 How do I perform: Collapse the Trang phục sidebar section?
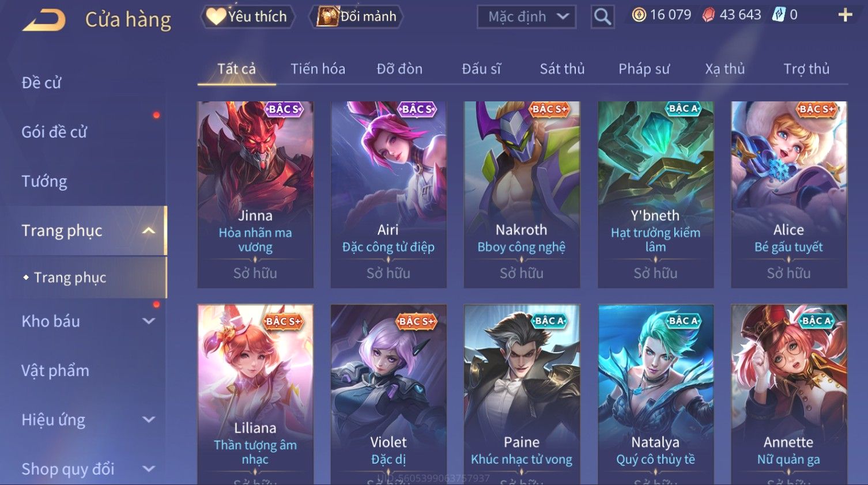149,231
